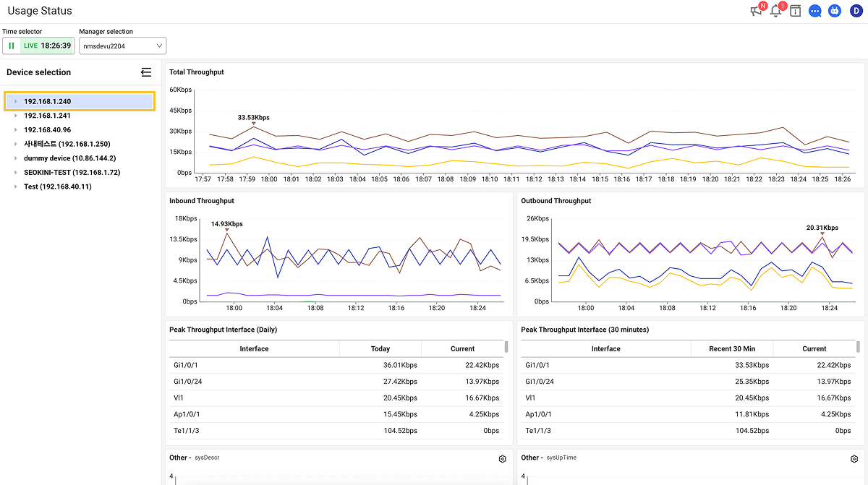Expand the SEOKINI-TEST device node

[x=16, y=173]
